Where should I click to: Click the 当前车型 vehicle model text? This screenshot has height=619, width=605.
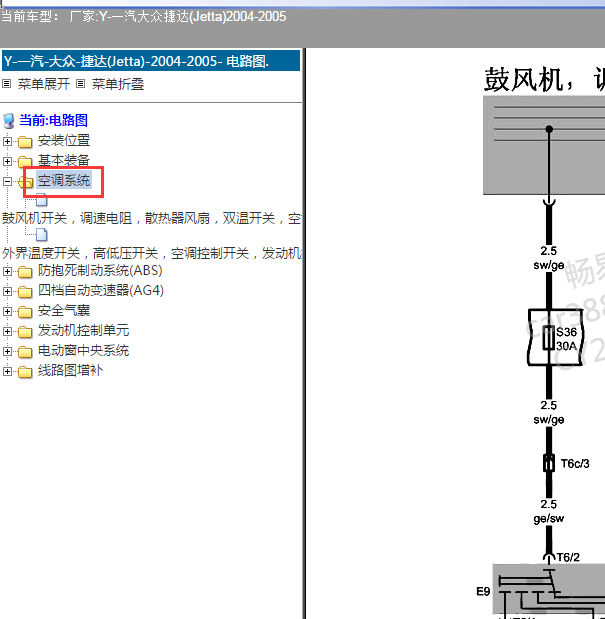[x=143, y=17]
